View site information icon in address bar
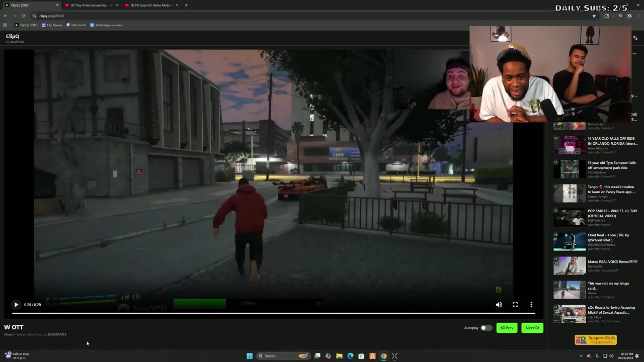 34,16
